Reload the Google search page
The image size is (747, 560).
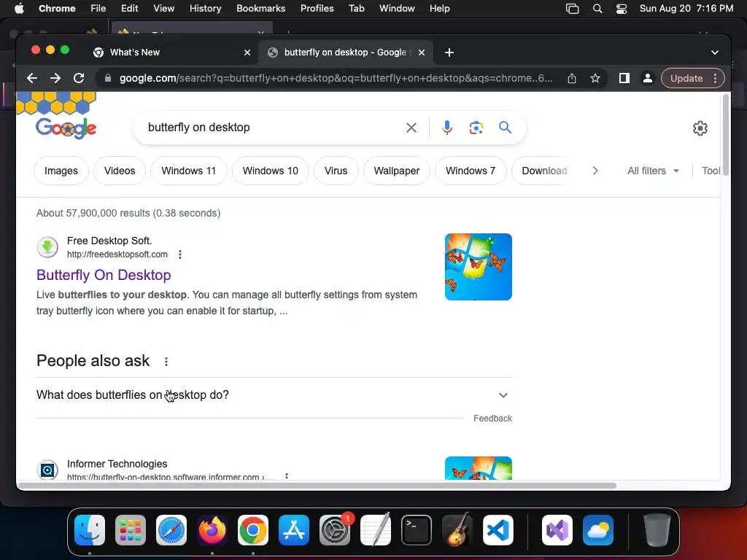tap(79, 78)
